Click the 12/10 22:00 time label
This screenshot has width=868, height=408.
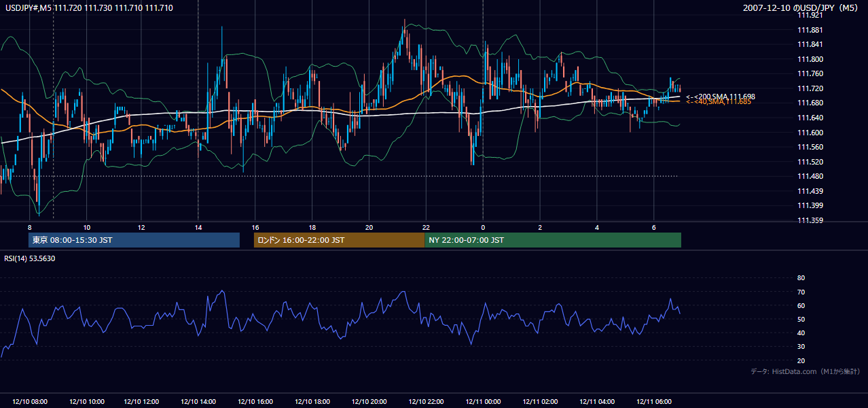coord(427,402)
